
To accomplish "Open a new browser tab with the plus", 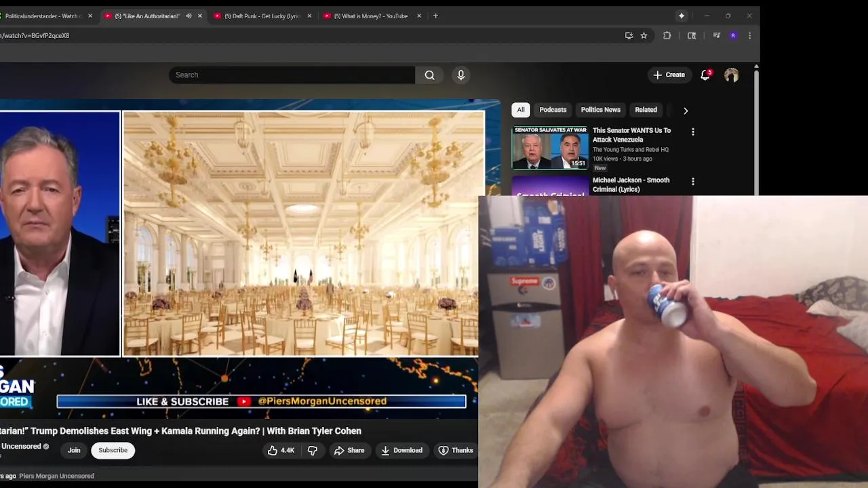I will tap(435, 16).
